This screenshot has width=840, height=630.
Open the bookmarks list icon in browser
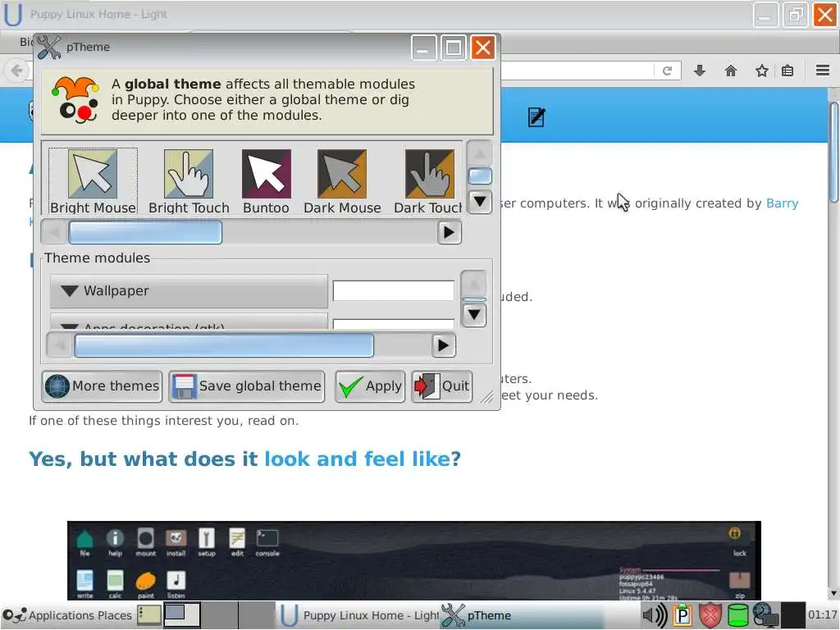click(787, 71)
